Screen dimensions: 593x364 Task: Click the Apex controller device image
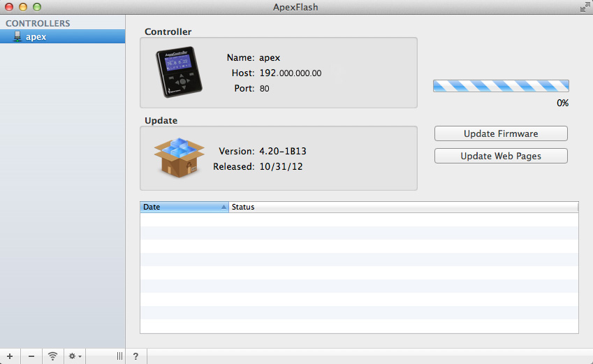[179, 72]
